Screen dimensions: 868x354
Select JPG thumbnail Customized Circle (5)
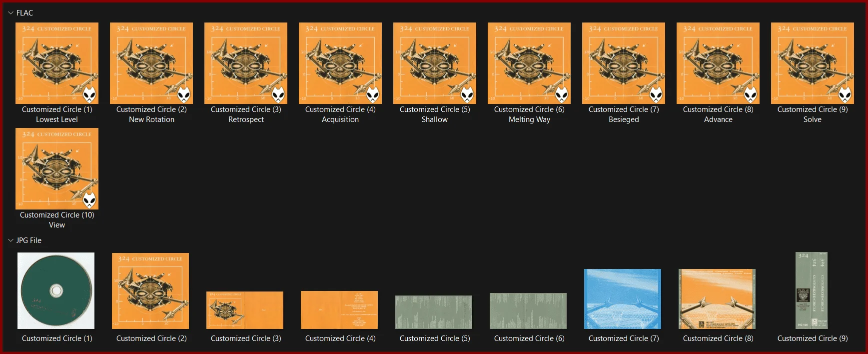click(x=434, y=312)
